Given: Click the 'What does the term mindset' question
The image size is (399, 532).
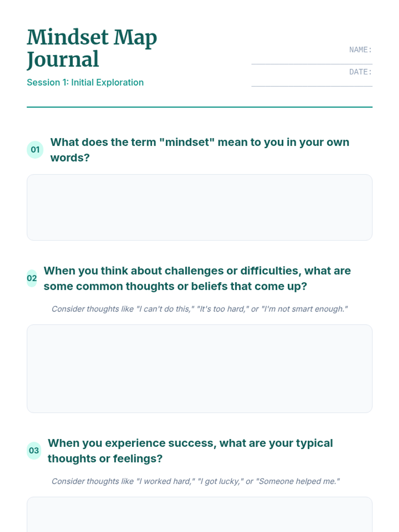Looking at the screenshot, I should click(x=199, y=150).
